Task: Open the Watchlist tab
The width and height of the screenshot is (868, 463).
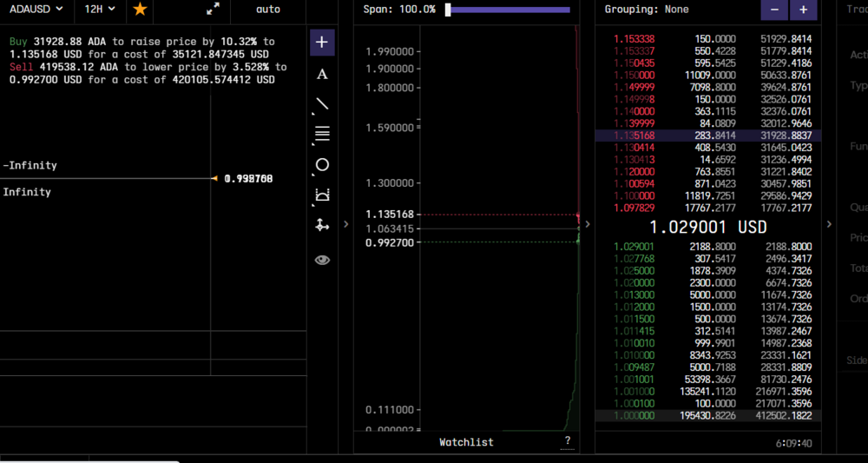Action: (x=466, y=442)
